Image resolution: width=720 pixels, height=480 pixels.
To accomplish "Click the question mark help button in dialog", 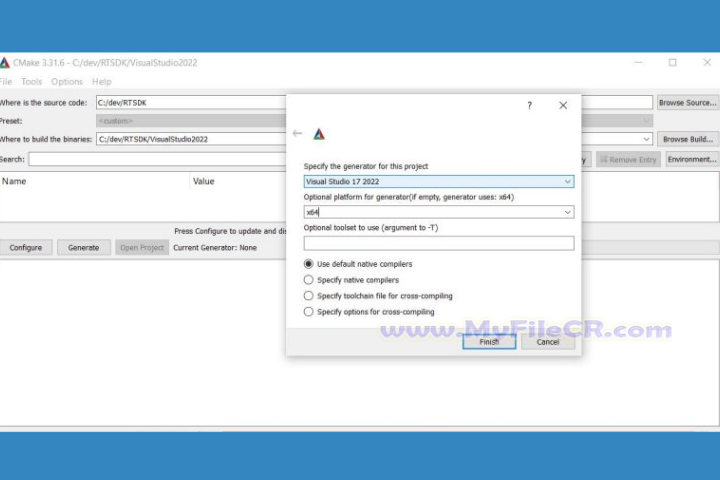I will pos(529,105).
